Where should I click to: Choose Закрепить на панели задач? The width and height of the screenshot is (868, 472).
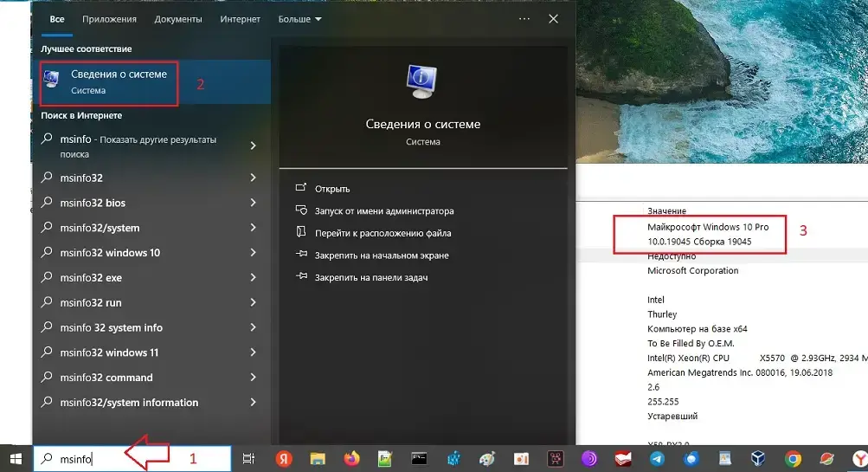pyautogui.click(x=371, y=277)
